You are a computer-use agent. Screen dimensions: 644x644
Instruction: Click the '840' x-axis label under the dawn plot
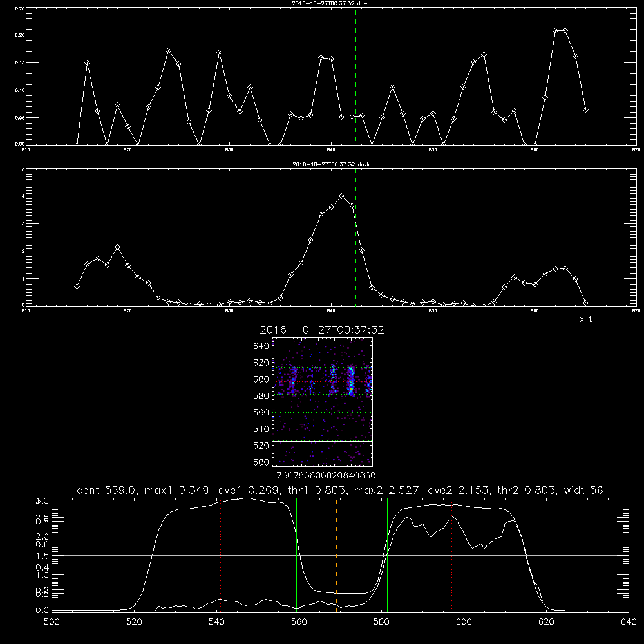(x=332, y=150)
